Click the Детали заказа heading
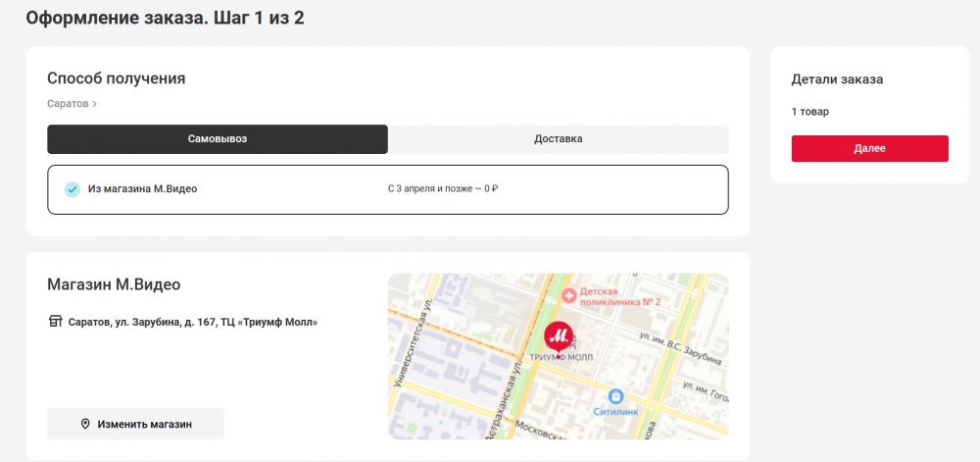The width and height of the screenshot is (980, 462). (x=837, y=79)
